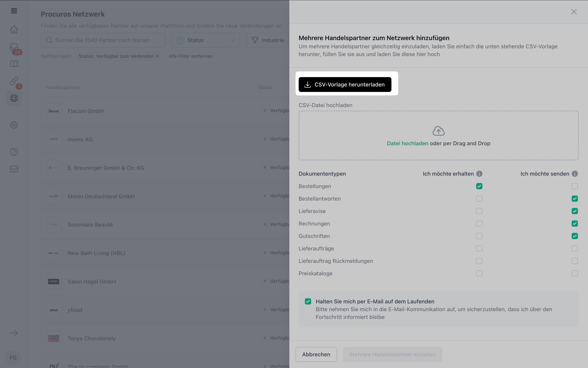Download the CSV-Vorlage template

(345, 85)
